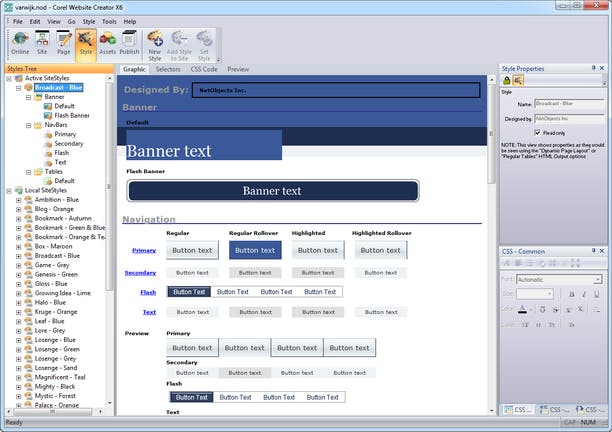The height and width of the screenshot is (432, 612).
Task: Open the Assets view icon
Action: tap(107, 42)
